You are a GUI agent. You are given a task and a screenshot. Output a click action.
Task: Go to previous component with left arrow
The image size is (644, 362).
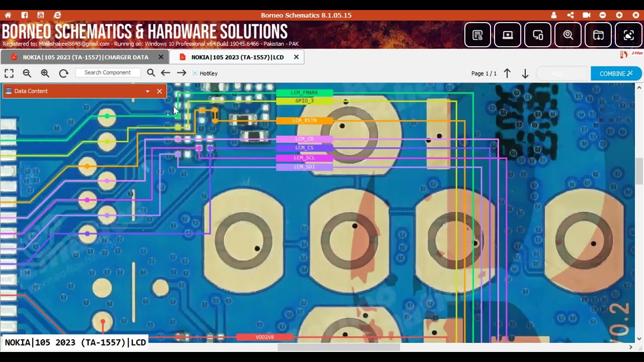tap(166, 73)
